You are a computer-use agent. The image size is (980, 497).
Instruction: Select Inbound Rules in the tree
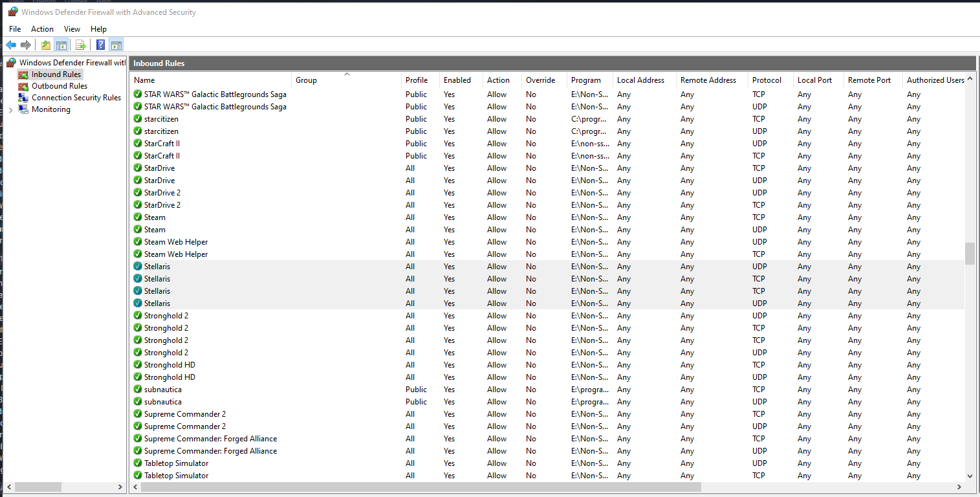point(56,74)
